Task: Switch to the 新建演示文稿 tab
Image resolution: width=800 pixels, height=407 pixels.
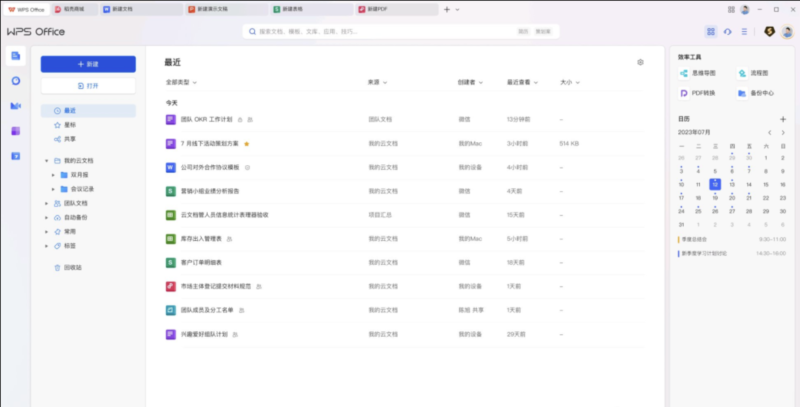Action: [x=227, y=9]
